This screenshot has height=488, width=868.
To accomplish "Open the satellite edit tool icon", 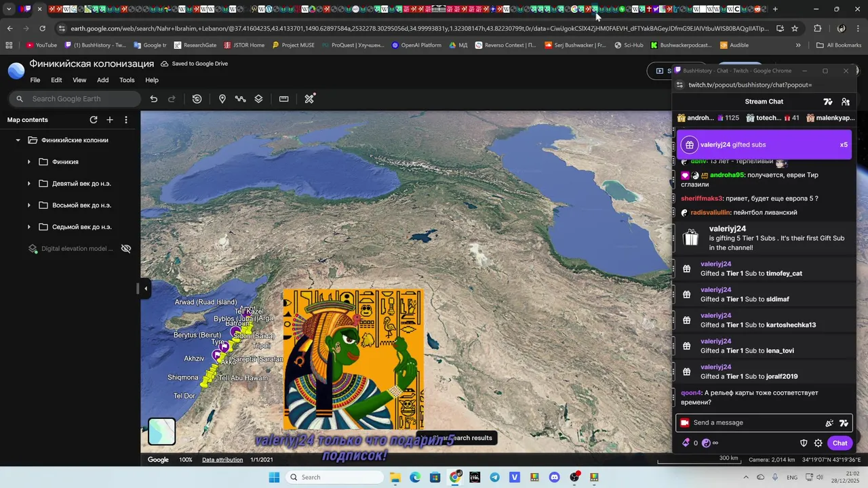I will click(x=309, y=99).
